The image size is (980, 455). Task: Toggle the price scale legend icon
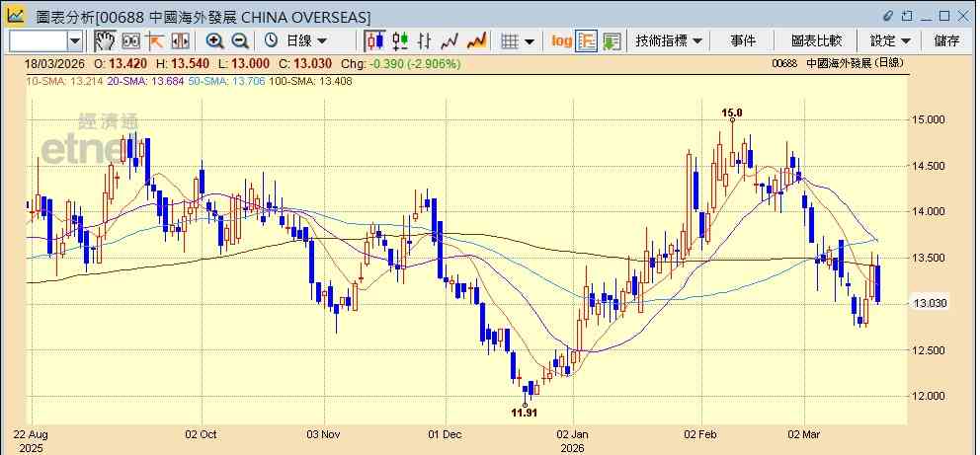587,41
